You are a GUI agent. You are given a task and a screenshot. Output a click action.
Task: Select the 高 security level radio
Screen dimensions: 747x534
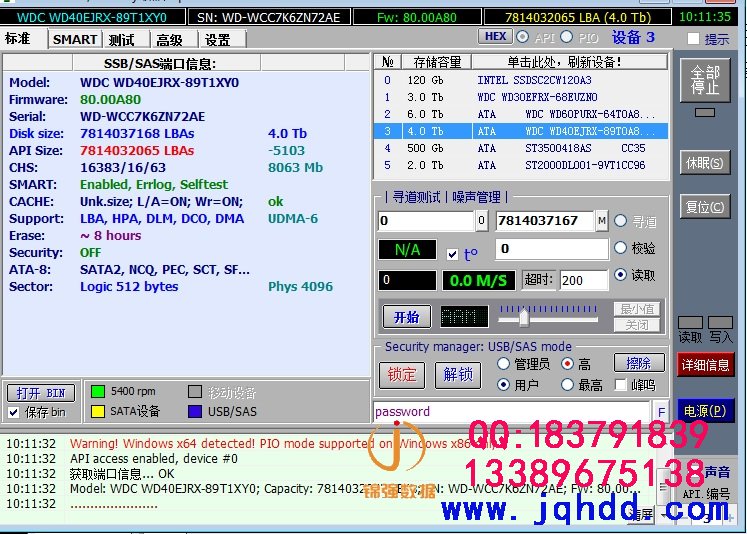pos(567,364)
